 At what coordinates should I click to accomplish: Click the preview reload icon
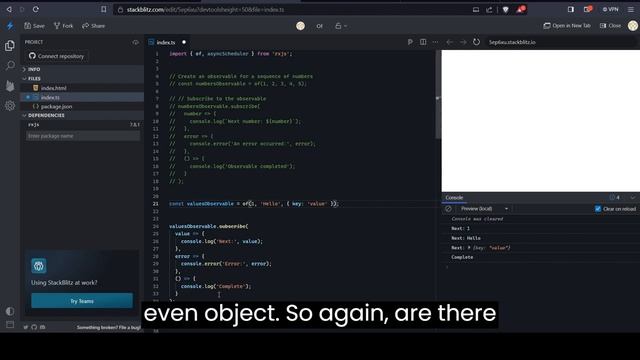(x=476, y=42)
